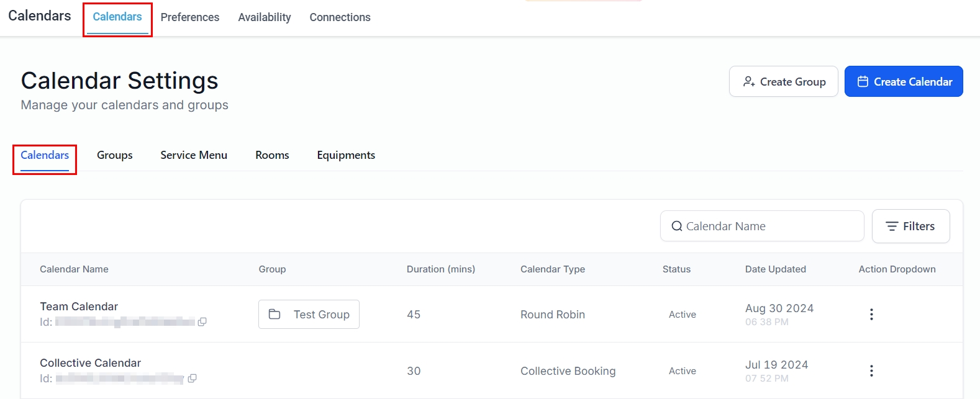Click the search magnifier icon
The width and height of the screenshot is (980, 399).
pos(676,226)
